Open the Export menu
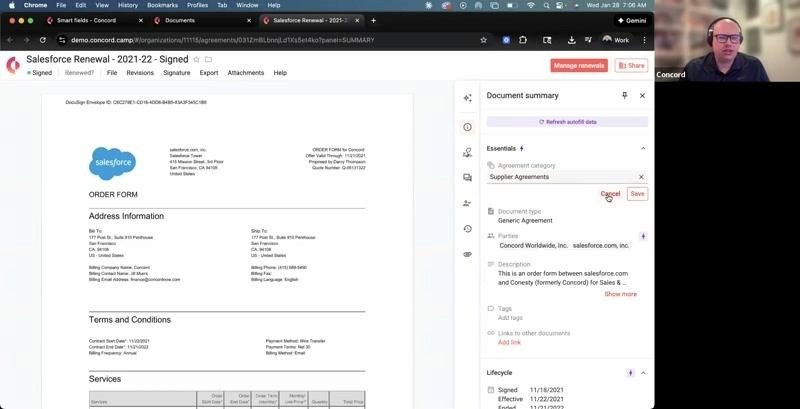 pos(209,73)
